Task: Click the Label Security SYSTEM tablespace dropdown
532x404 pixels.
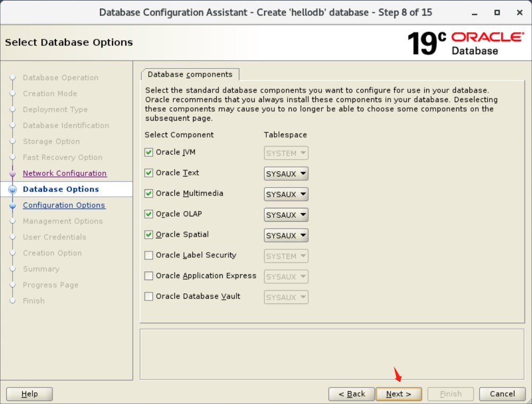Action: coord(286,256)
